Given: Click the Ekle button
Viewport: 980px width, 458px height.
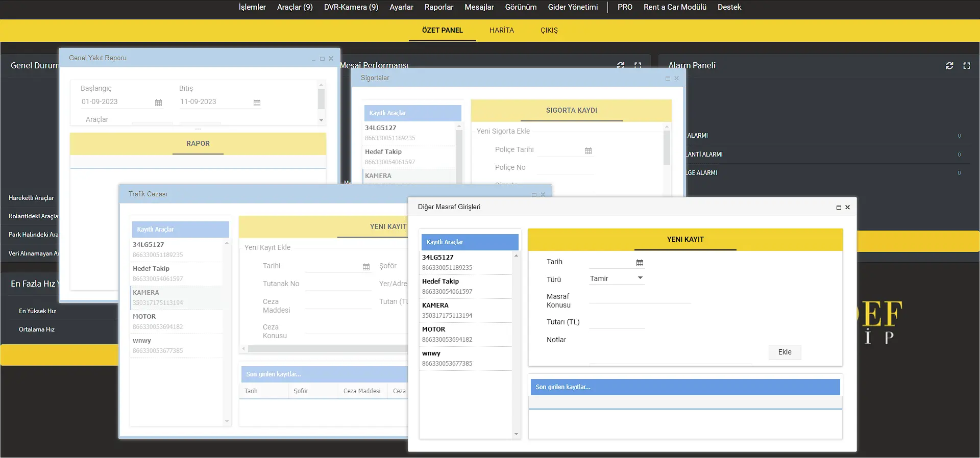Looking at the screenshot, I should coord(785,352).
